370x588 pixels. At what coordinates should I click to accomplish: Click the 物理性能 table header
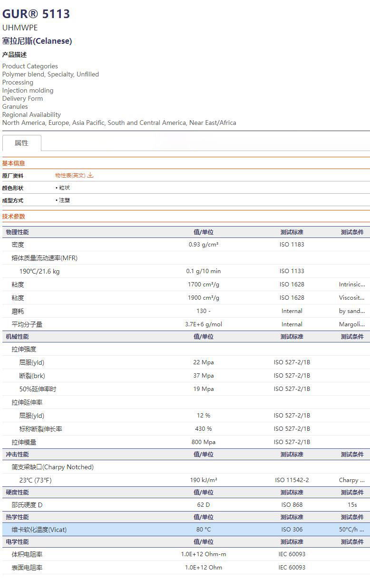pyautogui.click(x=18, y=232)
